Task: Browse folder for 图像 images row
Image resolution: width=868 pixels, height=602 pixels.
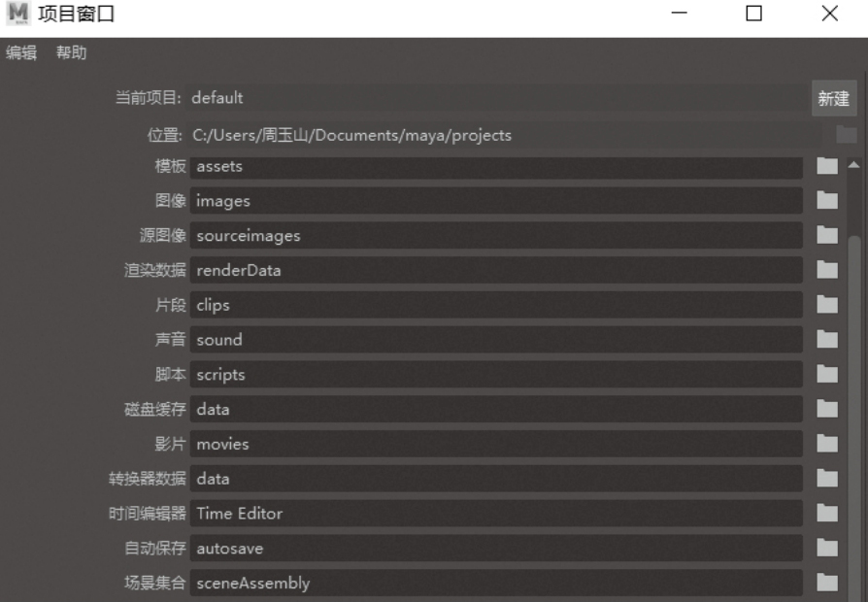Action: coord(827,200)
